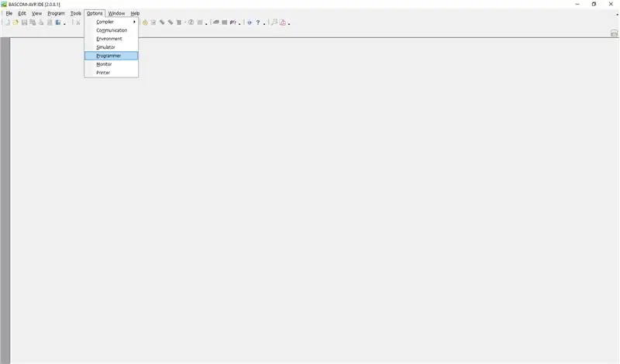This screenshot has height=364, width=620.
Task: Choose Printer in Options menu
Action: pyautogui.click(x=112, y=73)
